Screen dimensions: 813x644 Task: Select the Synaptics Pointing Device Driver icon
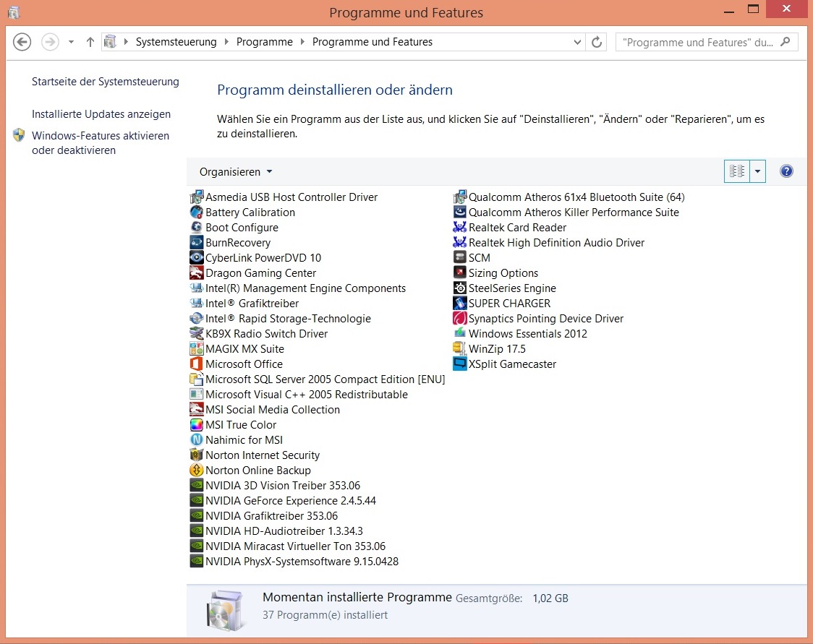coord(460,318)
